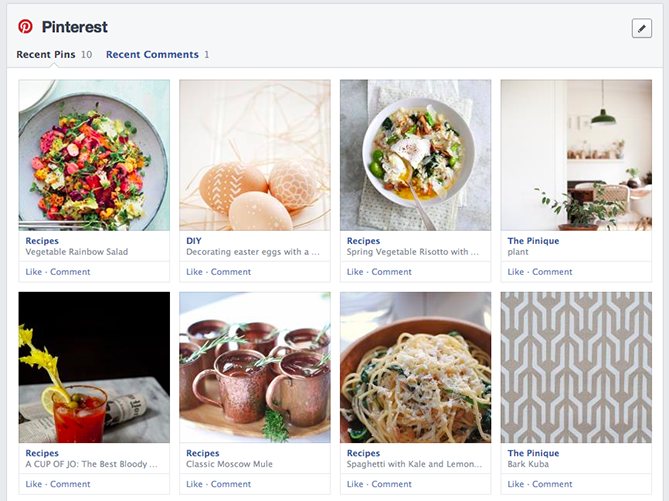View the Classic Moscow Mule photo

pyautogui.click(x=255, y=367)
